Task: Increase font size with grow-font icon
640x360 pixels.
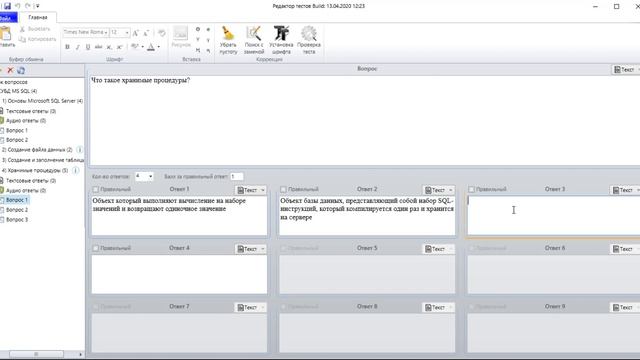Action: pyautogui.click(x=136, y=33)
